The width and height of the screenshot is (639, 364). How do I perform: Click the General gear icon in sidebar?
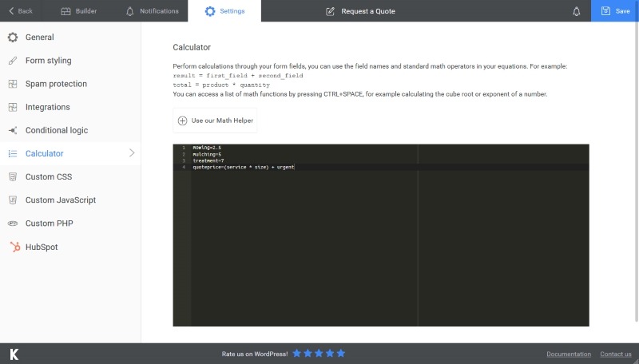click(13, 38)
